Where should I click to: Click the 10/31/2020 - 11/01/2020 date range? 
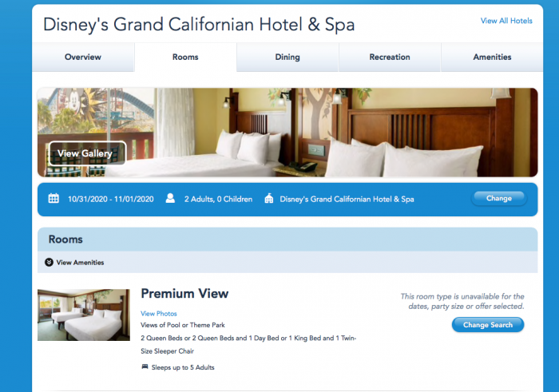click(111, 199)
